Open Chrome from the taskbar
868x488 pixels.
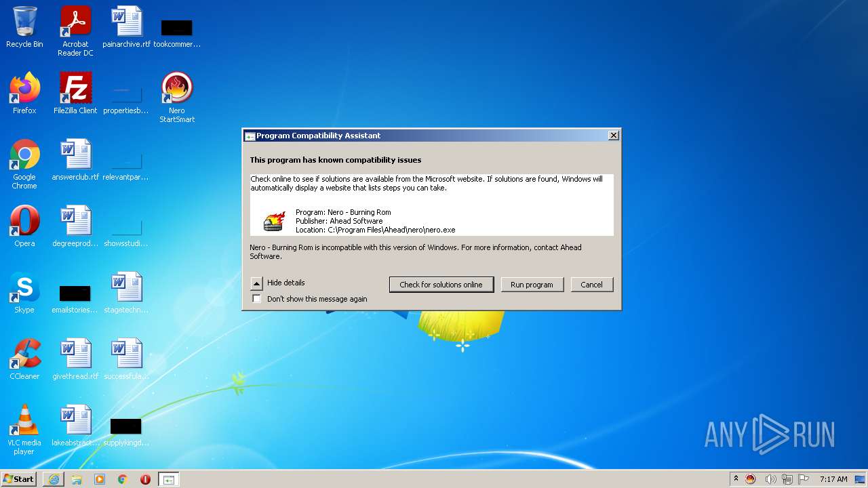[x=123, y=479]
